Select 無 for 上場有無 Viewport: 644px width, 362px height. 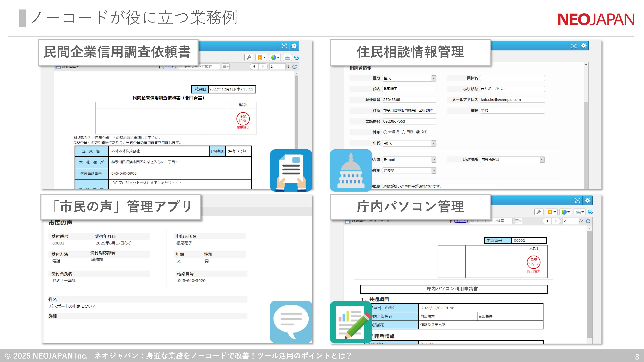[x=240, y=151]
